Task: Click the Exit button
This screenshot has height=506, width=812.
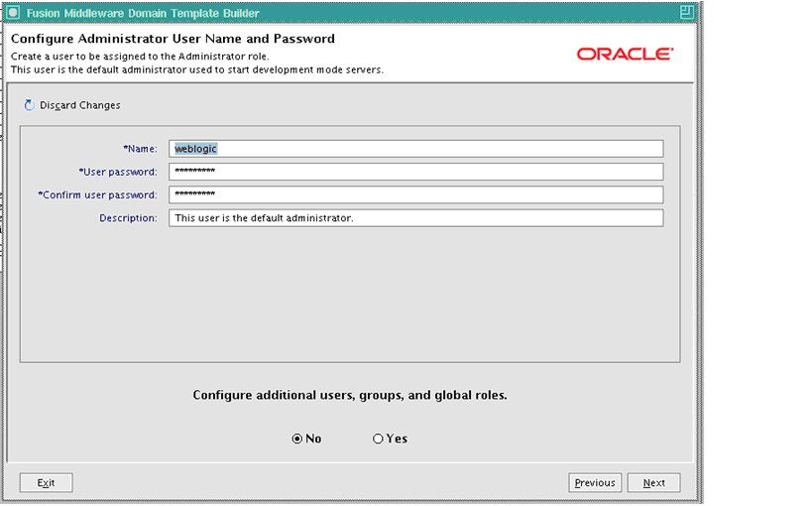Action: click(46, 482)
